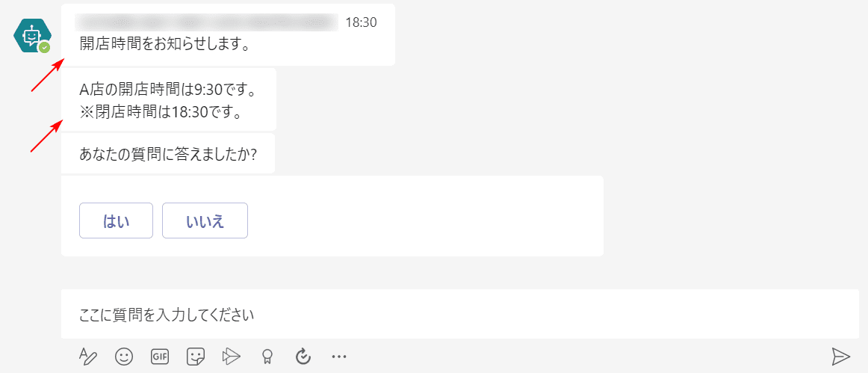The image size is (868, 373).
Task: Click the blurred sender name in header
Action: tap(206, 22)
